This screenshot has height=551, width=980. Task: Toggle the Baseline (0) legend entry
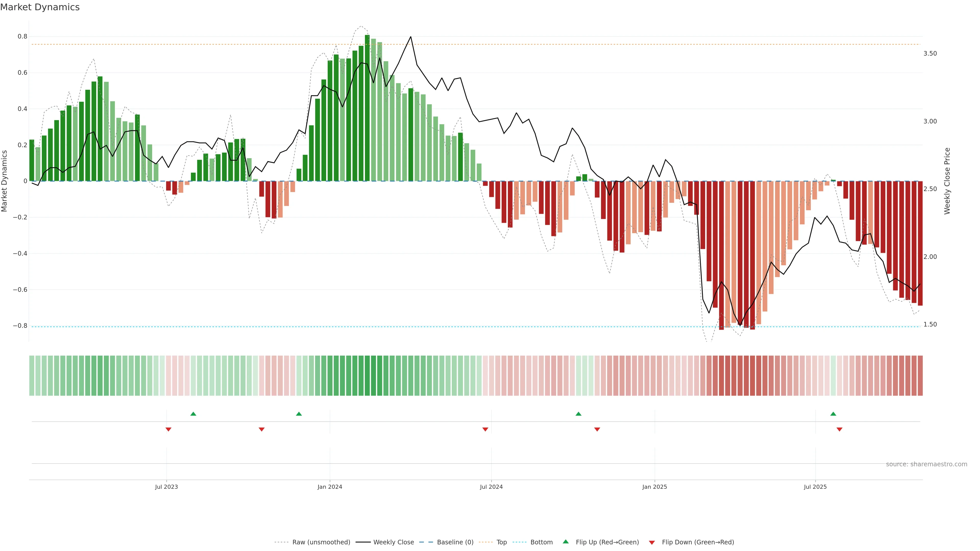pyautogui.click(x=455, y=542)
